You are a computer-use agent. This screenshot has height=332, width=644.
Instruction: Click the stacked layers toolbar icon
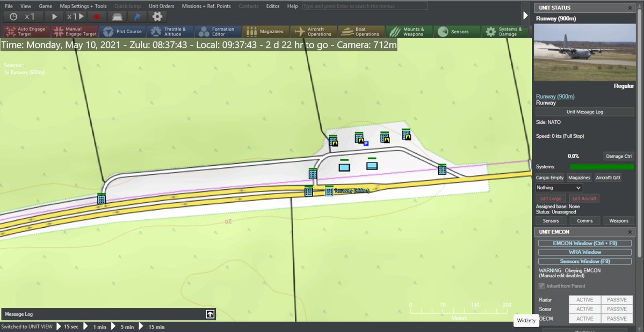point(117,17)
